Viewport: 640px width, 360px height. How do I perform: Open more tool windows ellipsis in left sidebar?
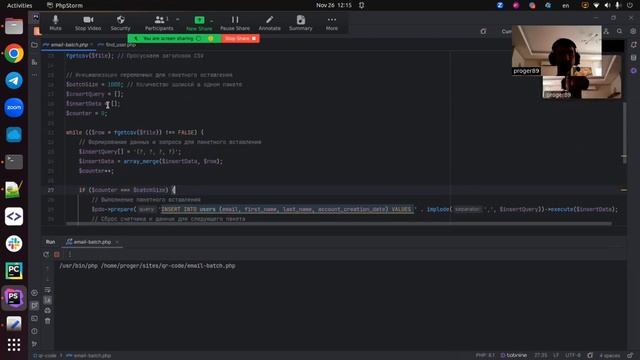(34, 75)
